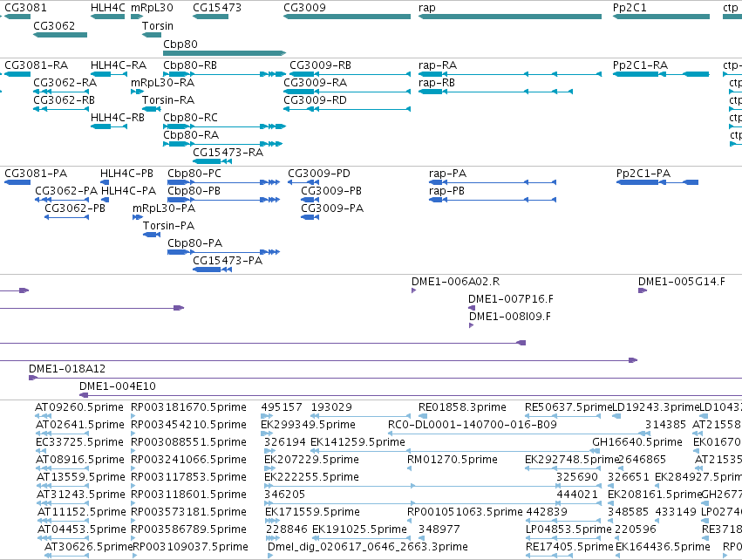The width and height of the screenshot is (742, 560).
Task: Select the CG15473 gene label
Action: coord(217,8)
